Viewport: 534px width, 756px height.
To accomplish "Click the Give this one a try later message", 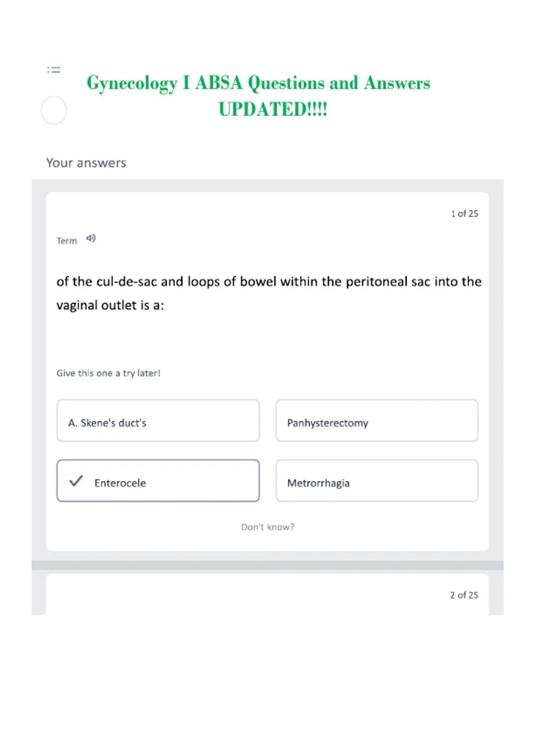I will [x=108, y=373].
